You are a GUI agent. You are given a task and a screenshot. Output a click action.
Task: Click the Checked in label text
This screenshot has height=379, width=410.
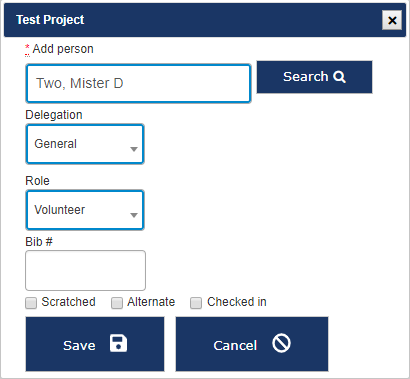pos(237,302)
